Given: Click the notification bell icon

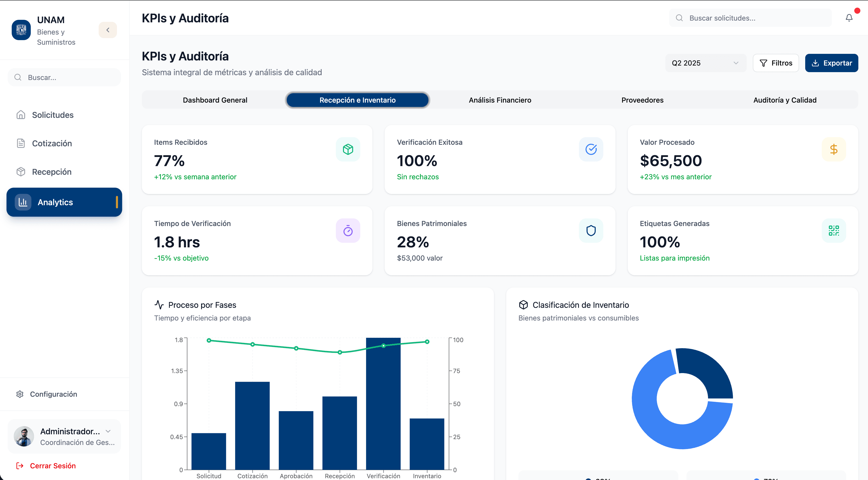Looking at the screenshot, I should click(x=849, y=18).
